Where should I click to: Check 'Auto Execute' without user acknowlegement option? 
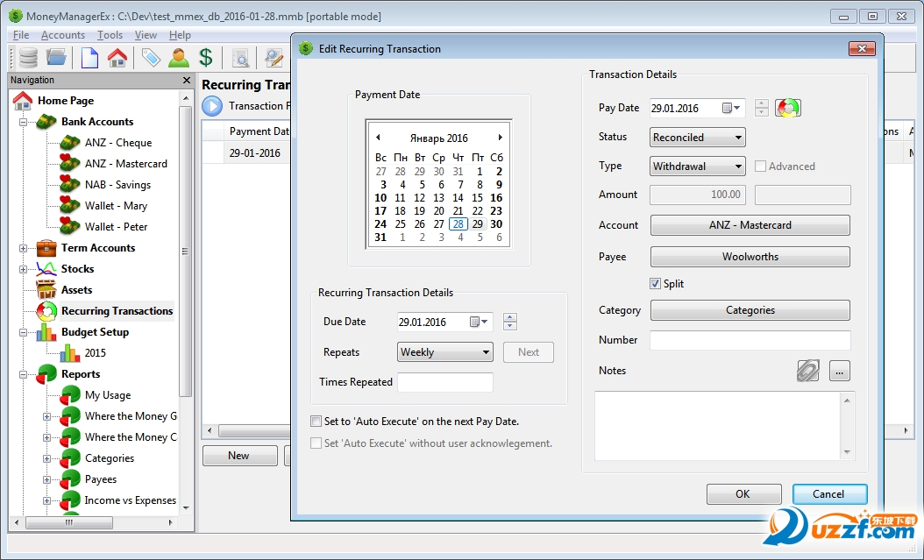click(316, 443)
